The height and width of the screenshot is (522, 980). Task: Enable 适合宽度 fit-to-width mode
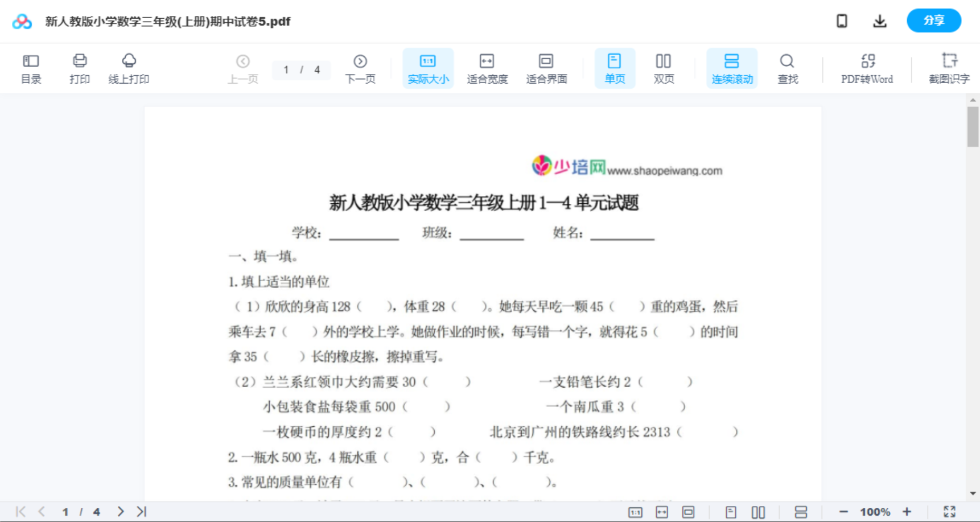click(487, 68)
